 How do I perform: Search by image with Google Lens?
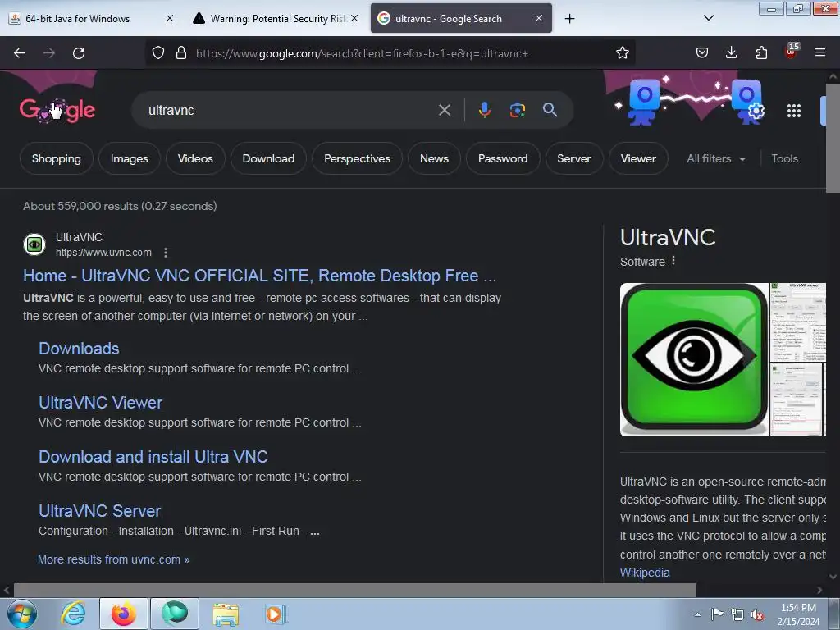(517, 110)
